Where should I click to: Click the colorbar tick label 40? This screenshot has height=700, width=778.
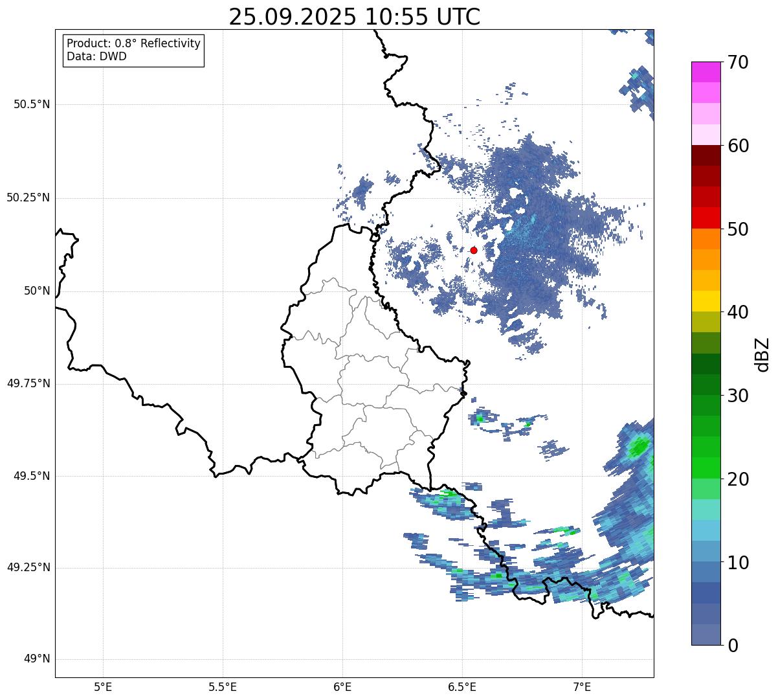(738, 312)
